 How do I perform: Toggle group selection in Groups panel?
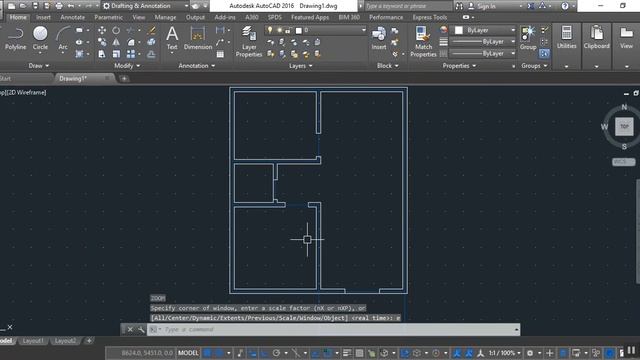click(x=544, y=53)
